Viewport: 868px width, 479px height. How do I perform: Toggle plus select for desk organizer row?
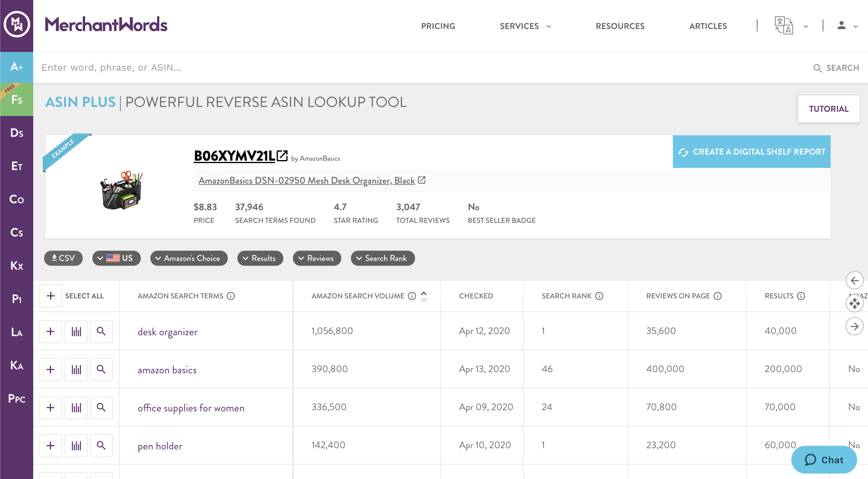(x=50, y=331)
